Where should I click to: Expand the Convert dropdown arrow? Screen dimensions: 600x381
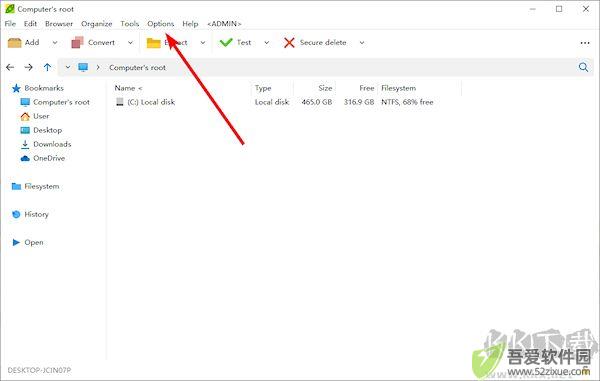(130, 42)
